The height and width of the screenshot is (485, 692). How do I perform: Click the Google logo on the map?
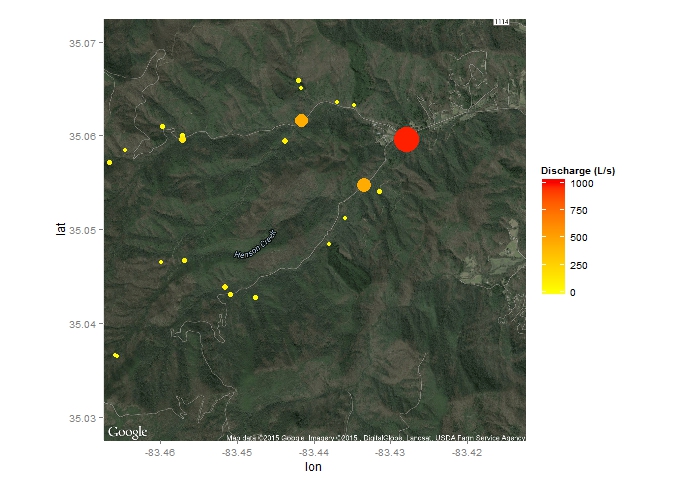point(128,432)
